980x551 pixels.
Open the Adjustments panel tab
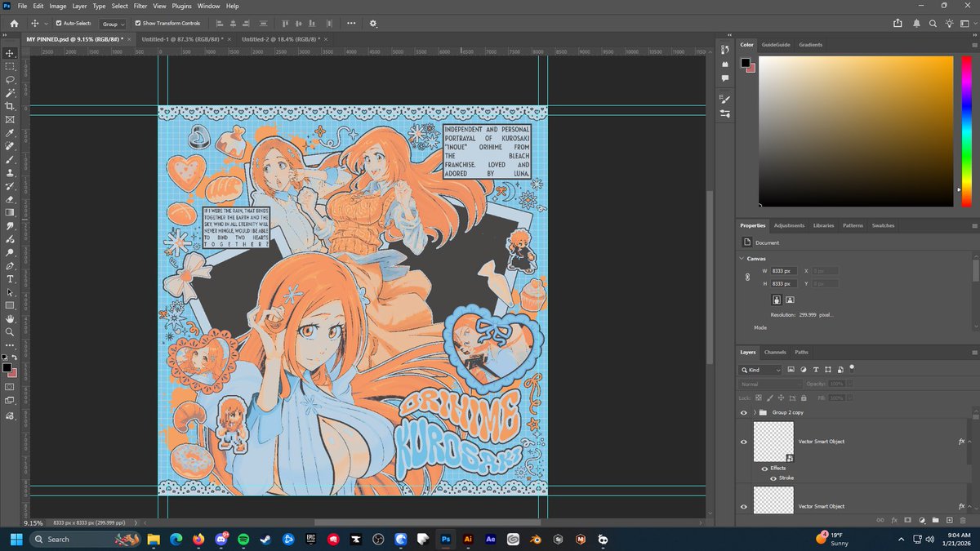[789, 225]
